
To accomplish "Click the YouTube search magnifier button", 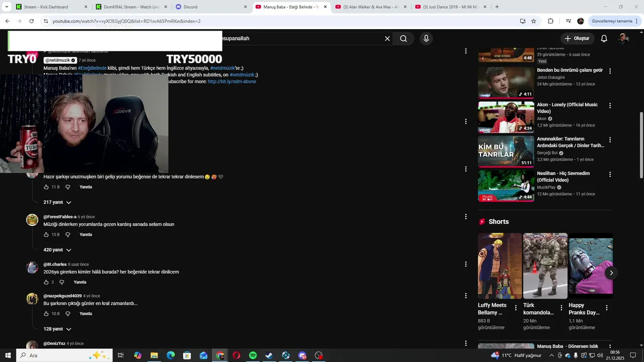I will [x=404, y=39].
